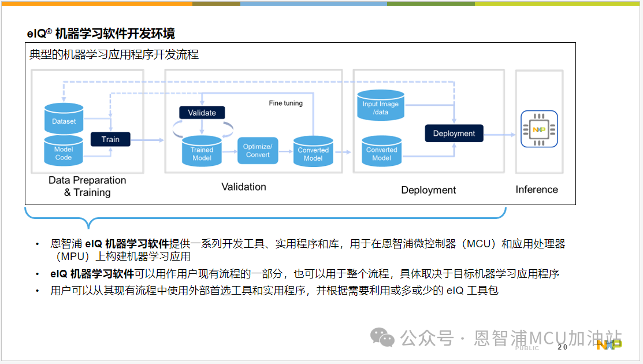
Task: Click the bullet starting "恩智浦 eIQ 机器学习软件提供"
Action: coord(307,250)
